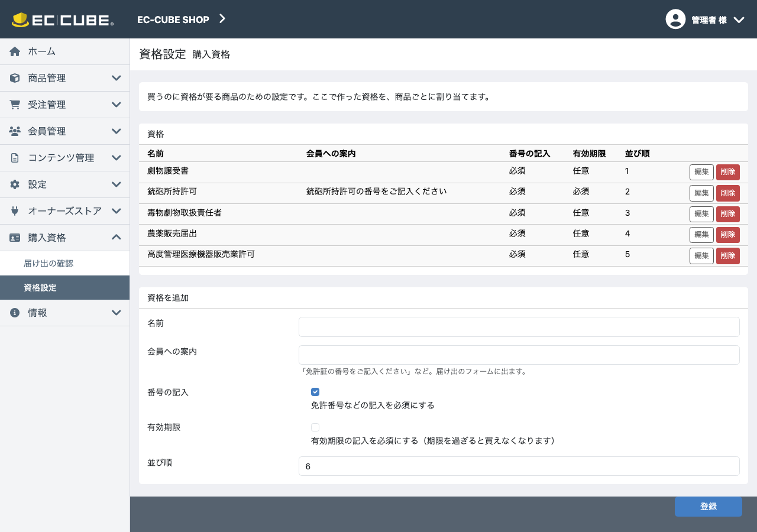
Task: Uncheck 免許番号などの記入を必須にする checkbox
Action: pyautogui.click(x=315, y=392)
